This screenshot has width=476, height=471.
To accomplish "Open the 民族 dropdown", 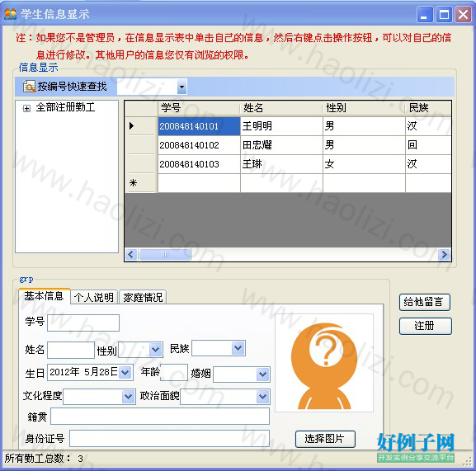I will [x=238, y=348].
